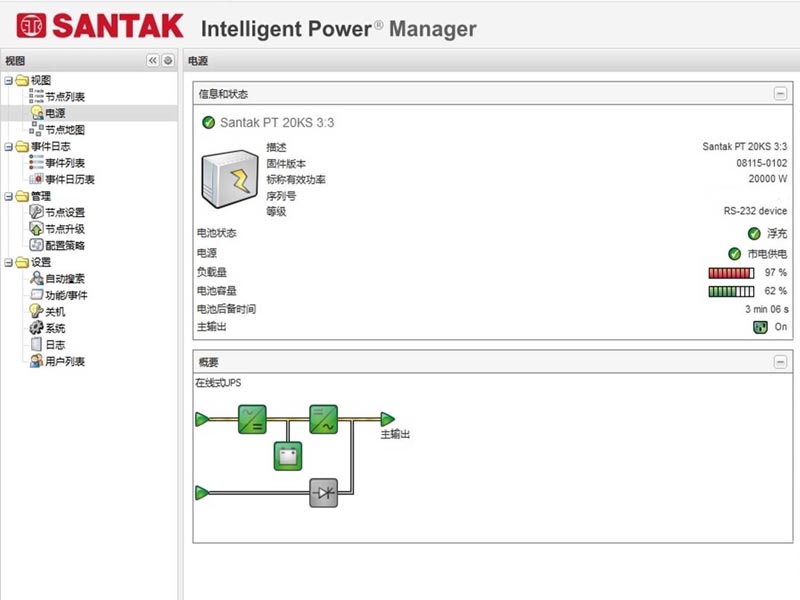Click the 电源 lightbulb icon in tree

[36, 113]
